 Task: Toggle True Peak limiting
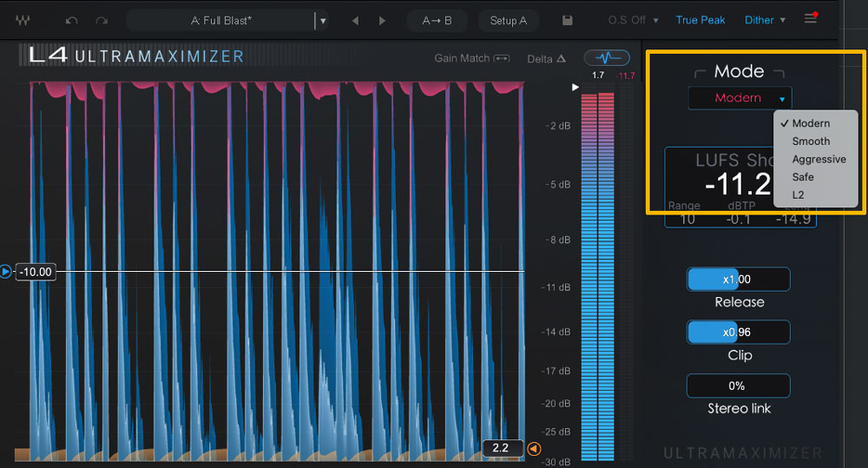pyautogui.click(x=700, y=20)
